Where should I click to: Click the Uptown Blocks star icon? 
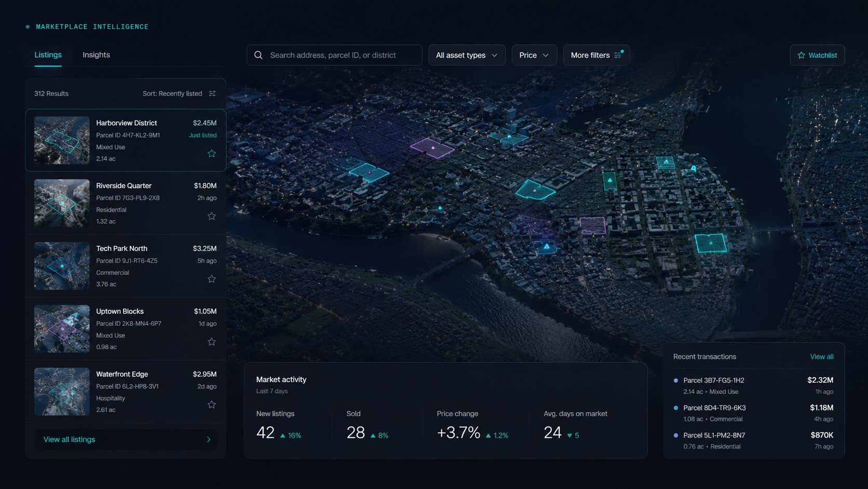212,342
